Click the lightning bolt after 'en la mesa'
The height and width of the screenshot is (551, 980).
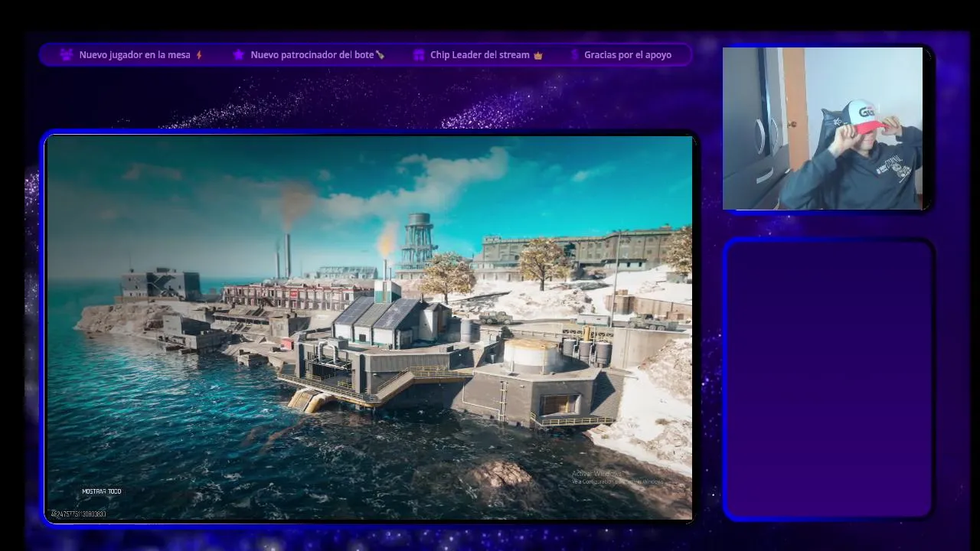point(199,55)
